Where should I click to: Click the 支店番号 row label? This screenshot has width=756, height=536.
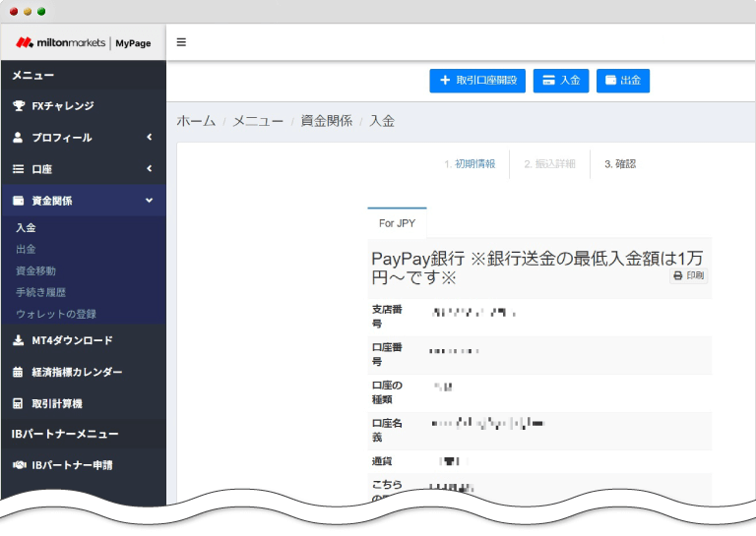pyautogui.click(x=387, y=317)
